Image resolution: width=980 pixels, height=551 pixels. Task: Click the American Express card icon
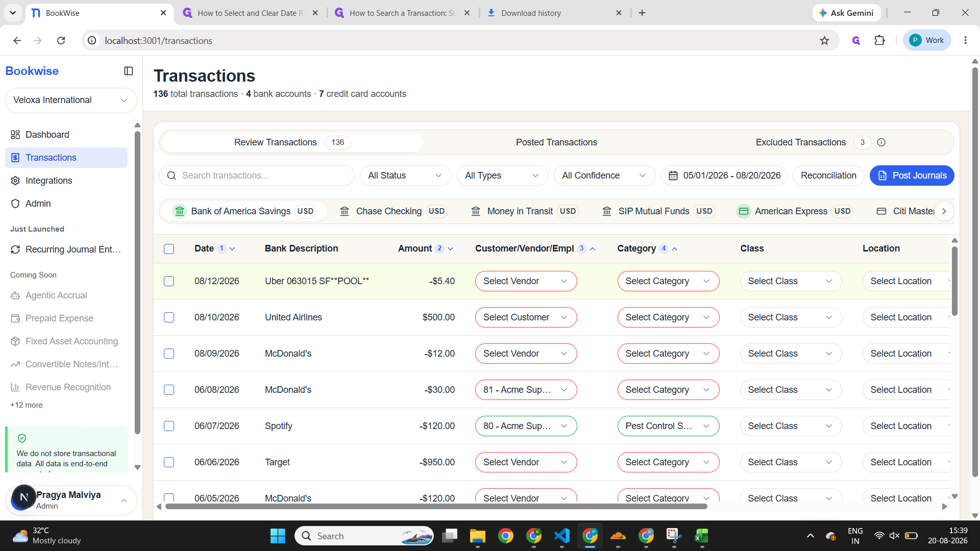pyautogui.click(x=744, y=211)
